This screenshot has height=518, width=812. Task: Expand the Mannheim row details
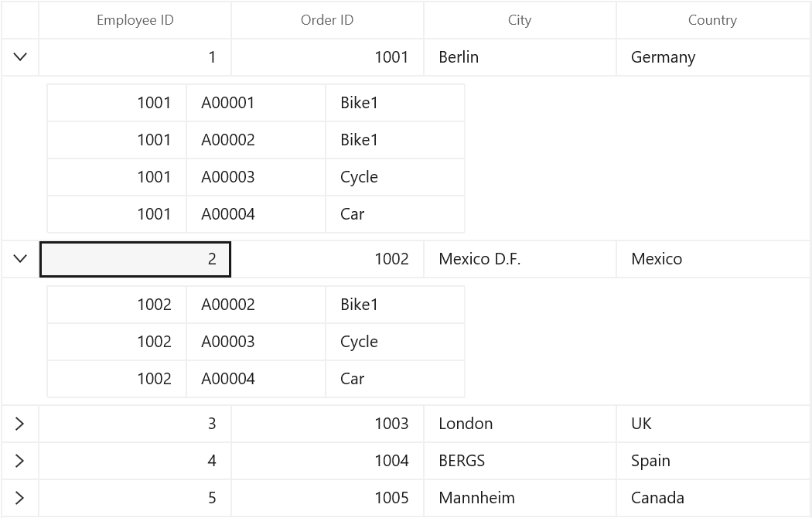pos(19,498)
